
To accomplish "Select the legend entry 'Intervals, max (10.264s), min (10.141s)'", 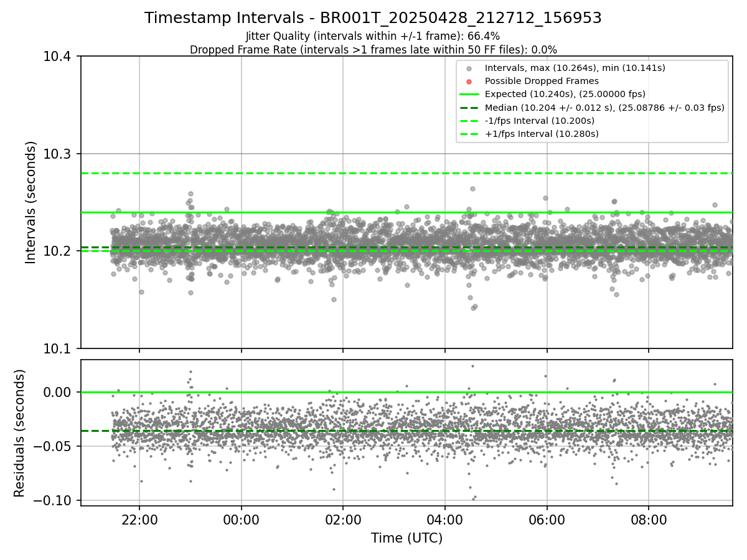I will (x=575, y=68).
